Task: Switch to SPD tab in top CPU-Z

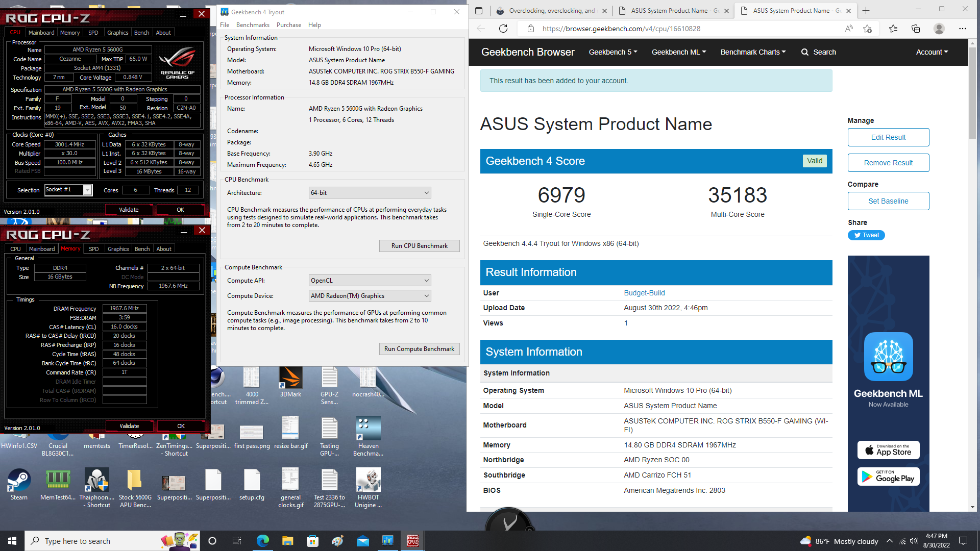Action: (x=93, y=33)
